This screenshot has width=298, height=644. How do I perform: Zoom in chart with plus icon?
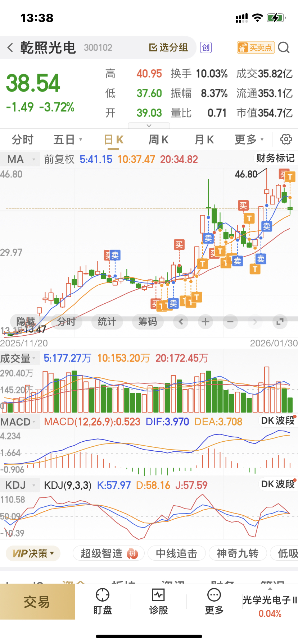point(206,321)
